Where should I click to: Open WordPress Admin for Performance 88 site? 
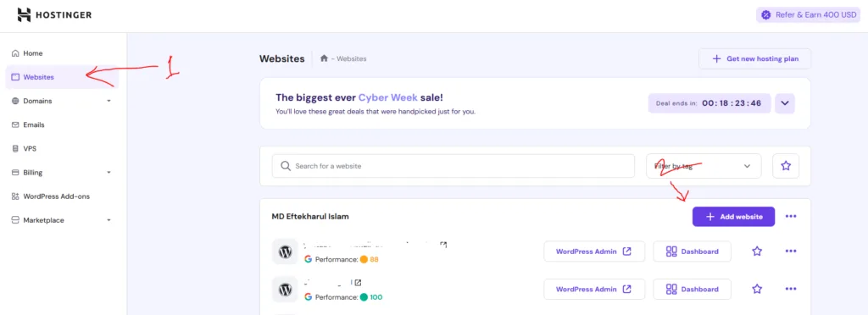point(594,251)
